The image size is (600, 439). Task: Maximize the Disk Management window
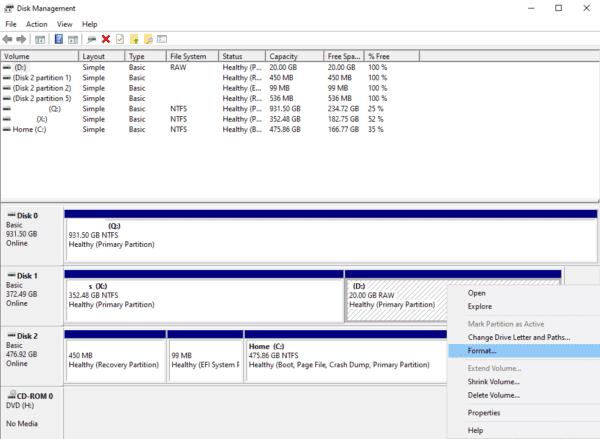point(559,8)
